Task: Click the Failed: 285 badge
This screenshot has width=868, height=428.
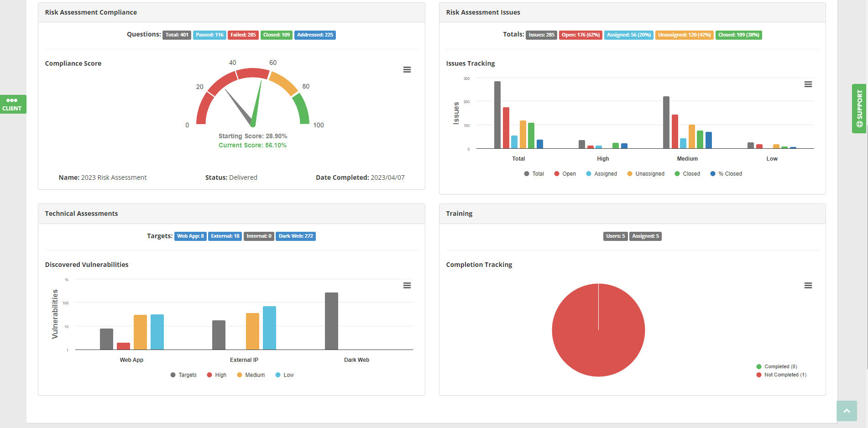Action: coord(243,35)
